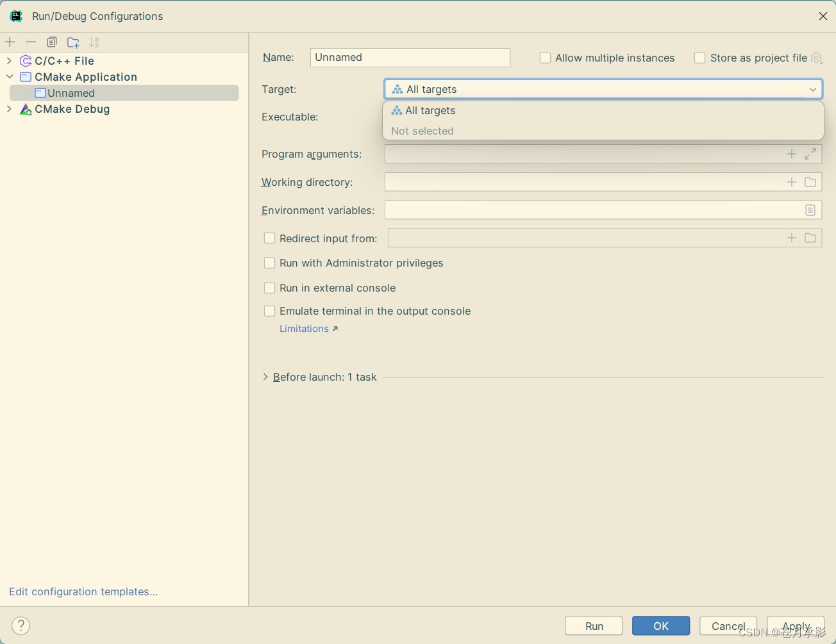The height and width of the screenshot is (644, 836).
Task: Click the Apply button
Action: pos(796,626)
